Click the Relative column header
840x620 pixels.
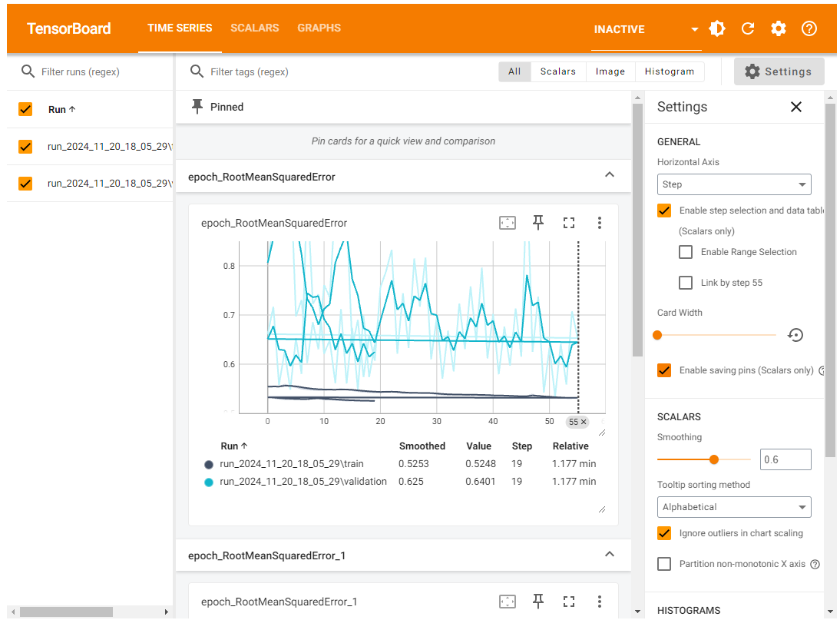pyautogui.click(x=570, y=446)
